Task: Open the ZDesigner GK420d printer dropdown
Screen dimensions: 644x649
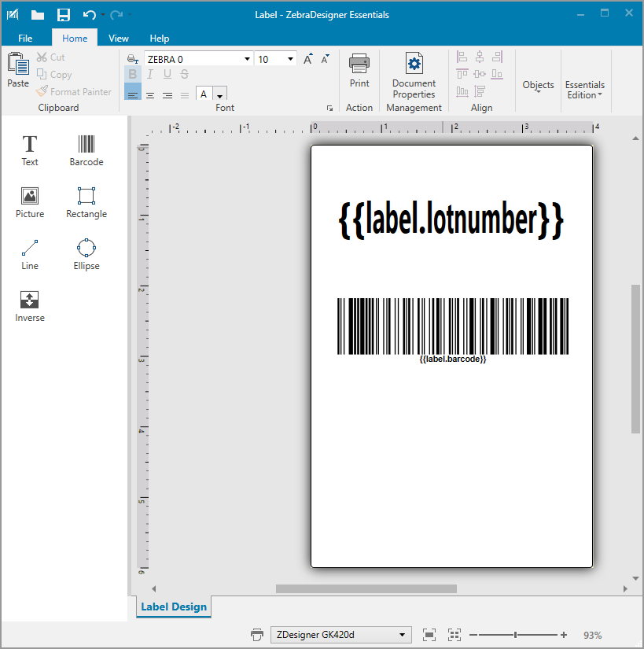Action: pyautogui.click(x=403, y=635)
